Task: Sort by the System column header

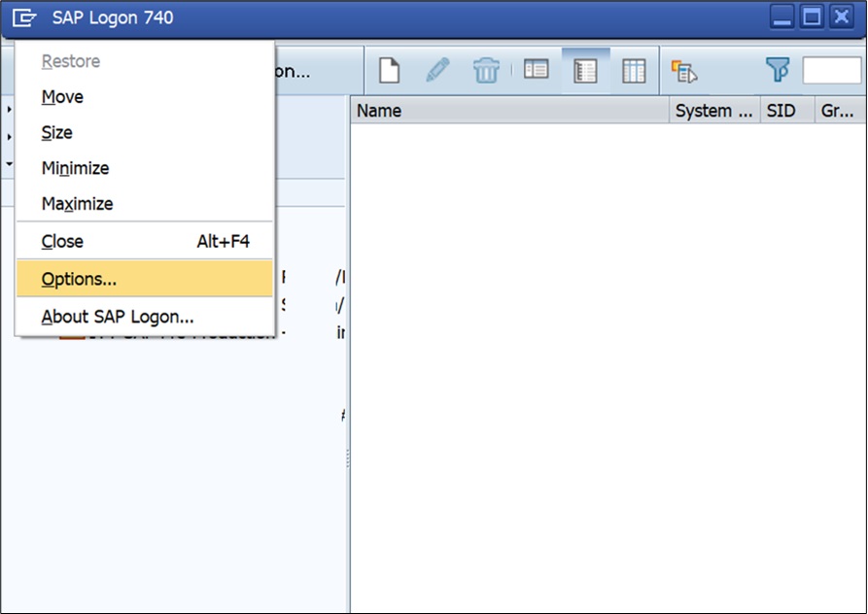Action: 714,111
